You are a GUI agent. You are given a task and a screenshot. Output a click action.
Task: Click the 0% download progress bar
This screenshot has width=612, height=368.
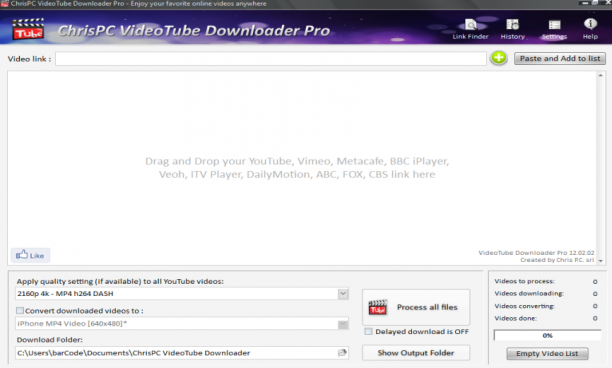pyautogui.click(x=547, y=336)
